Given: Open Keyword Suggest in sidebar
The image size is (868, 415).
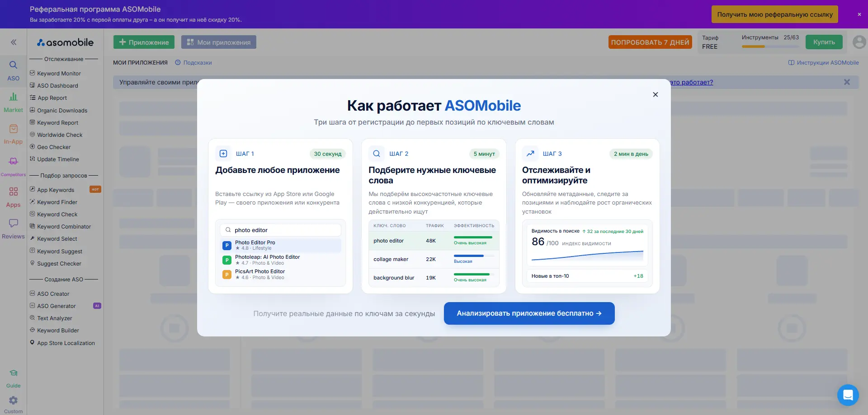Looking at the screenshot, I should [60, 251].
